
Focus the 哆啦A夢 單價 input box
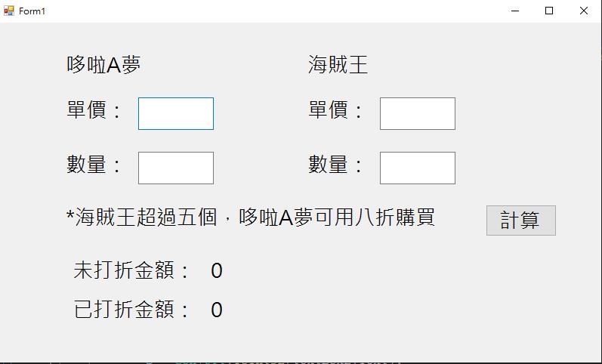tap(176, 113)
